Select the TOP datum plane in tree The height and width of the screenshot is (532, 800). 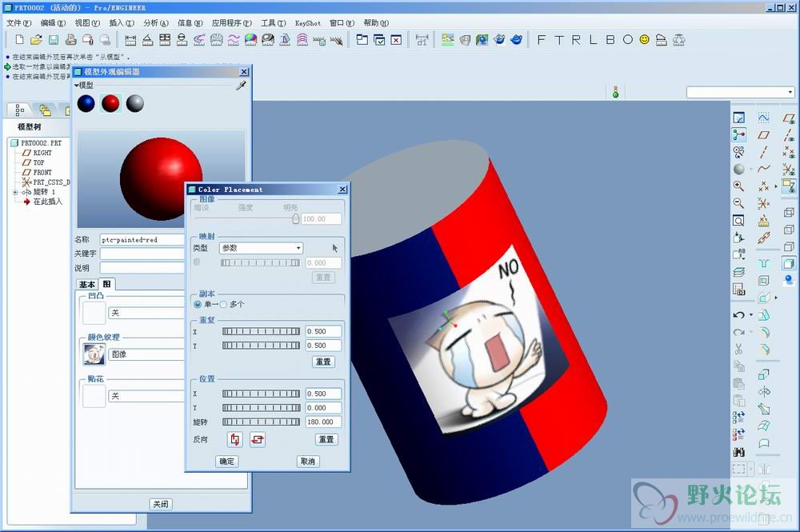pyautogui.click(x=34, y=162)
